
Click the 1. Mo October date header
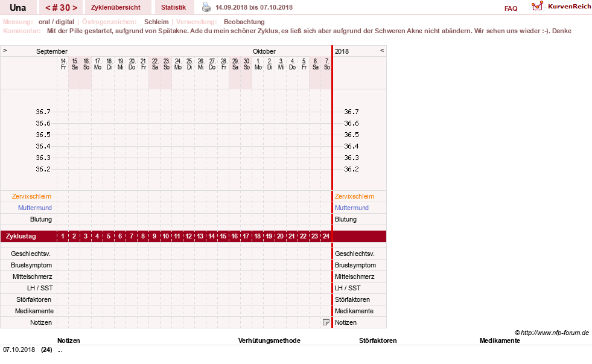point(258,64)
